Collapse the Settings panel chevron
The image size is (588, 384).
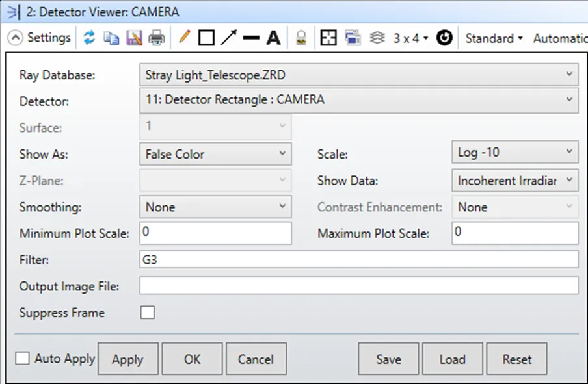pos(15,38)
